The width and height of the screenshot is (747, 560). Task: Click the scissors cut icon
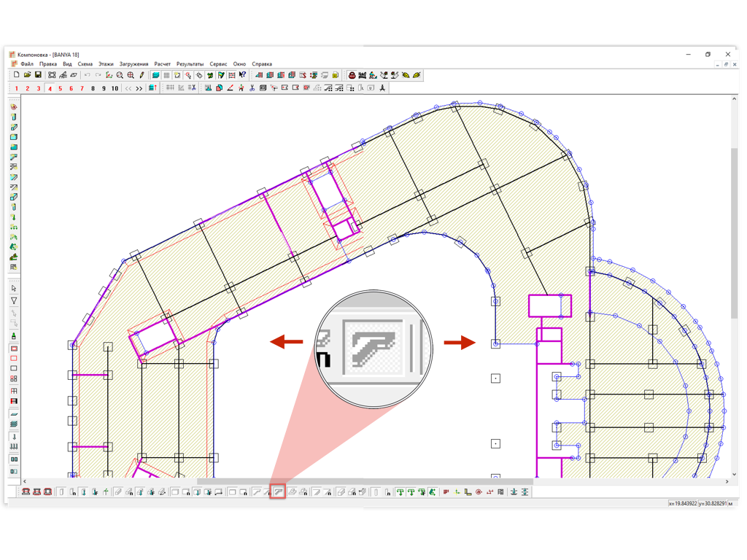point(252,88)
